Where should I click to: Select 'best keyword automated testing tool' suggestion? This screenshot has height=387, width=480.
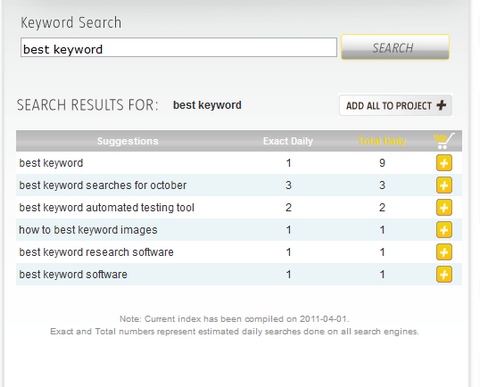(107, 208)
